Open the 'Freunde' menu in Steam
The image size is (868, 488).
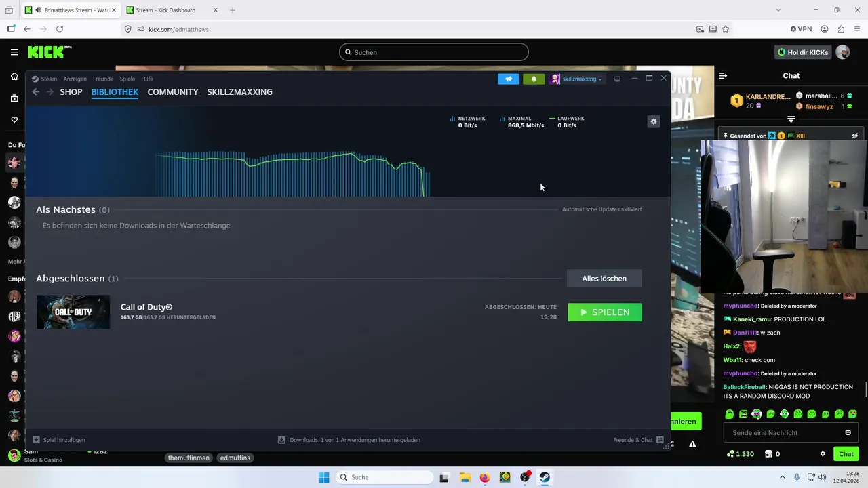[x=103, y=79]
